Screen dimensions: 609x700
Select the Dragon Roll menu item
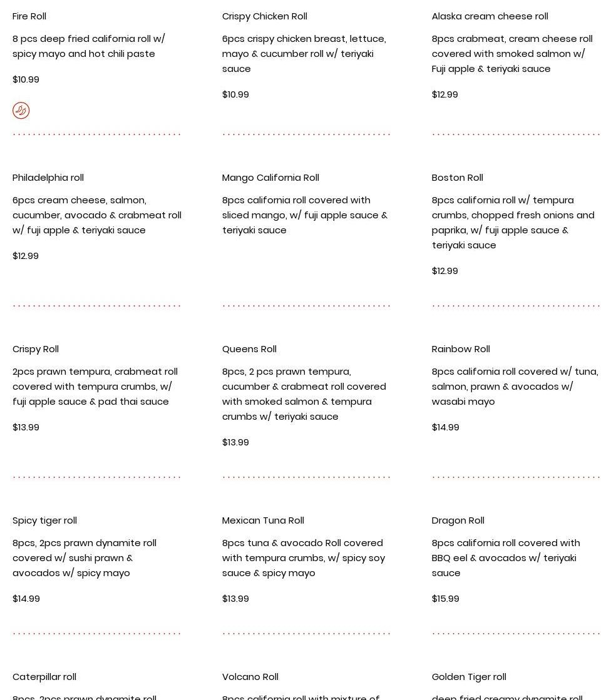pos(458,520)
